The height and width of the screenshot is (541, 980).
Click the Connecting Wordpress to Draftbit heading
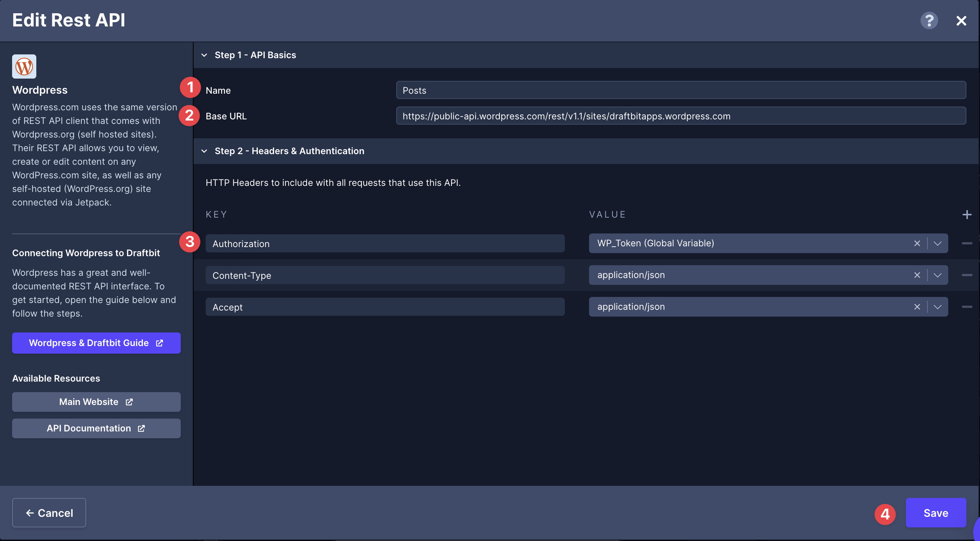(86, 253)
